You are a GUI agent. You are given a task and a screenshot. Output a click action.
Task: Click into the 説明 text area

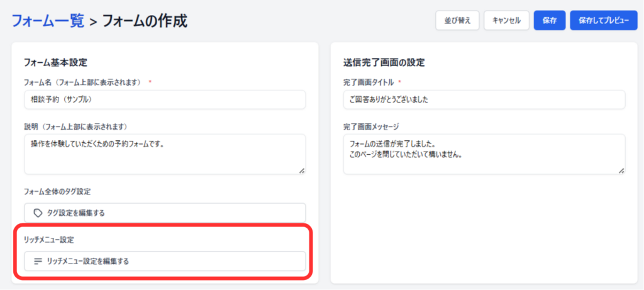(x=165, y=153)
